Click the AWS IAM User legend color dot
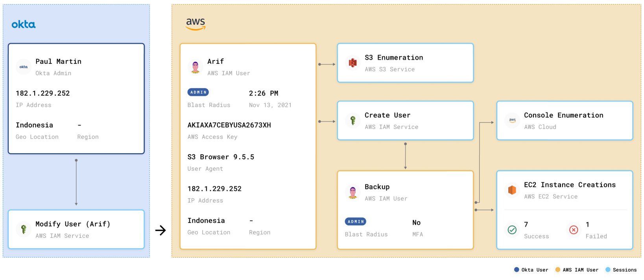This screenshot has width=644, height=280. (558, 270)
